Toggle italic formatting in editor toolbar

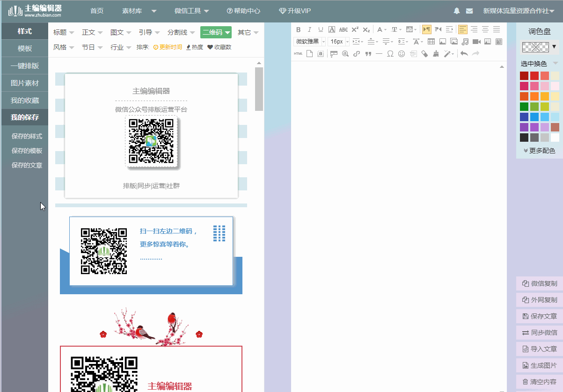309,29
